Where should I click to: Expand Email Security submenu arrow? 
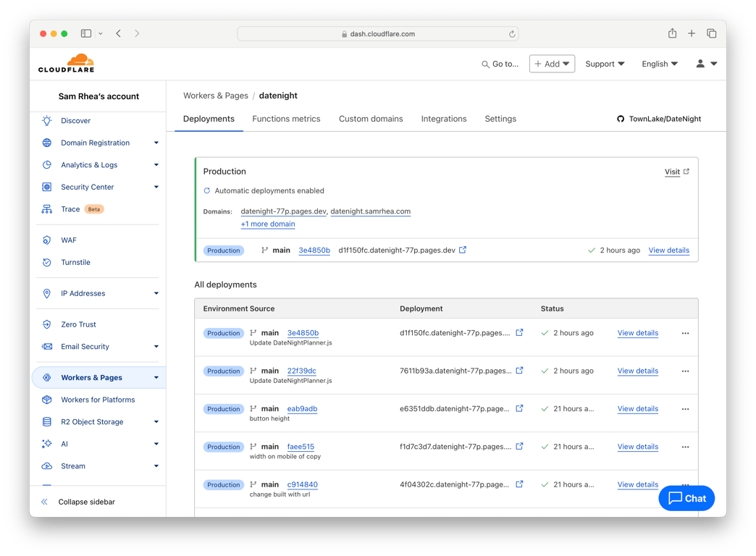[x=156, y=347]
